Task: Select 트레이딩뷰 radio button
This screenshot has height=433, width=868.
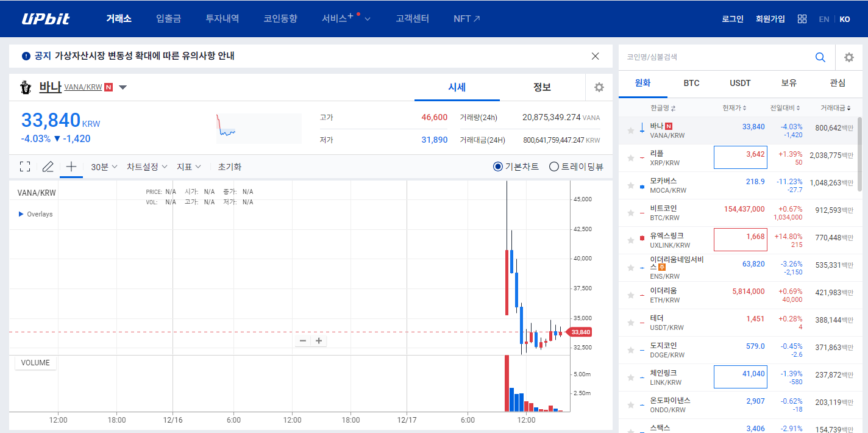Action: 554,166
